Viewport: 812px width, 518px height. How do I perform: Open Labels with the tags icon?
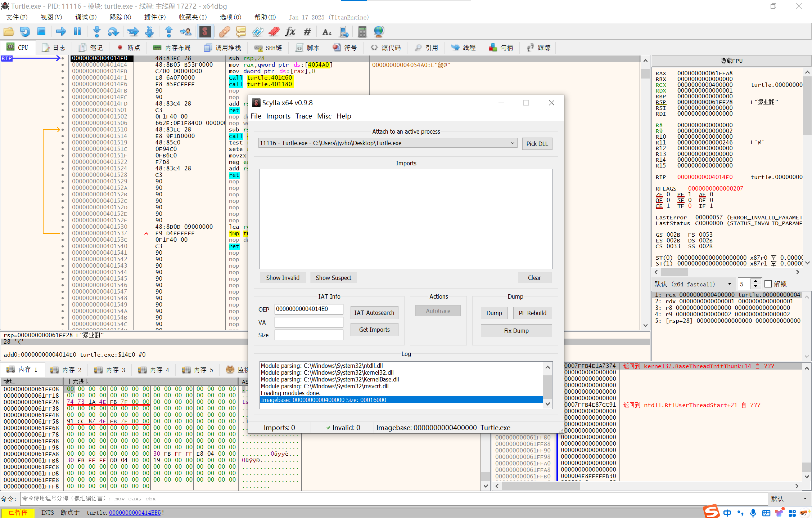pos(257,32)
